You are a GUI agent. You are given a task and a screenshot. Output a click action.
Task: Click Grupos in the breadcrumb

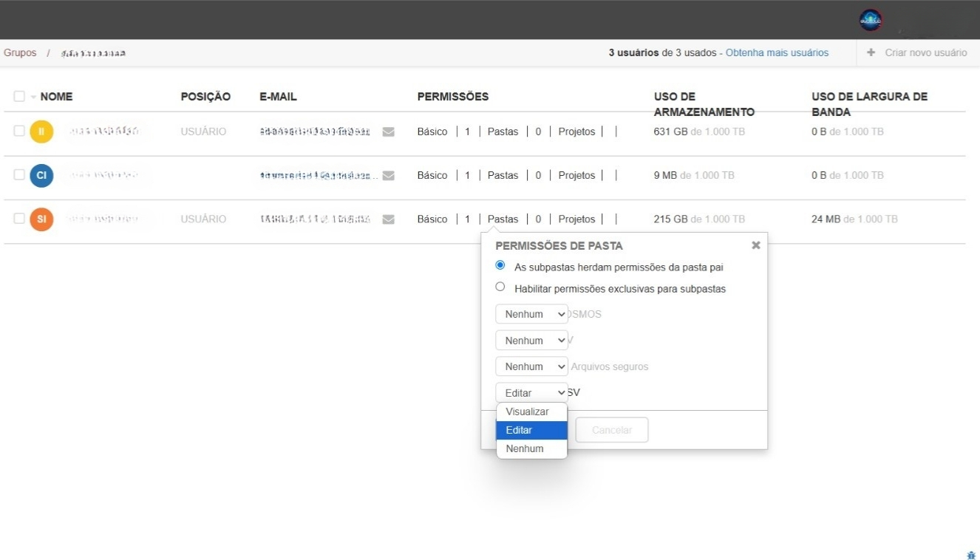coord(20,52)
